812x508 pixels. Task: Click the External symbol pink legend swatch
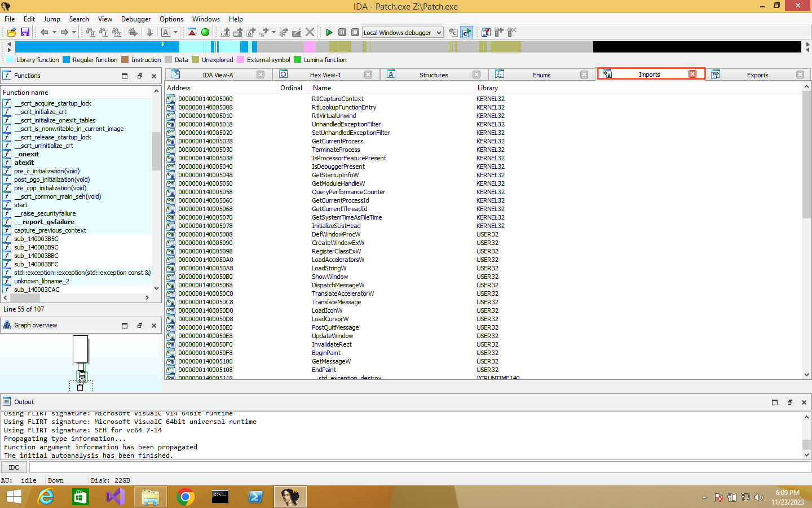[x=241, y=59]
